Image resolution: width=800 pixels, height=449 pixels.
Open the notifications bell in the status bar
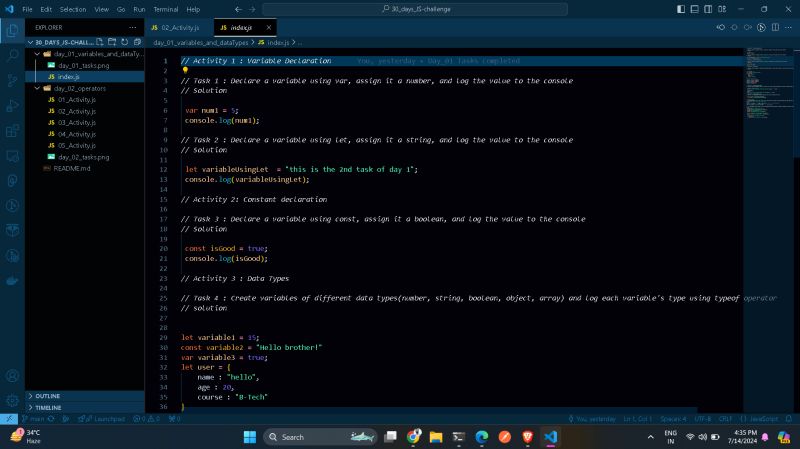(789, 419)
